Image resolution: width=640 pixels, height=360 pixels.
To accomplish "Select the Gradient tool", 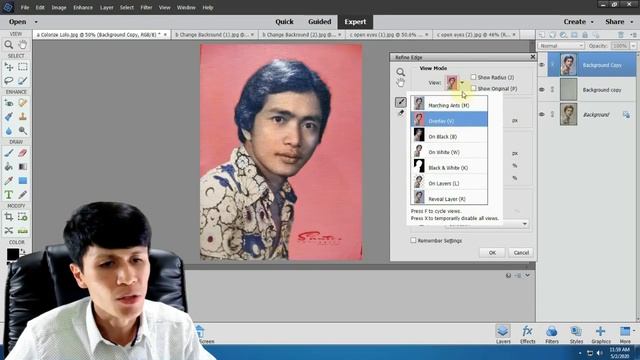I will pyautogui.click(x=23, y=167).
